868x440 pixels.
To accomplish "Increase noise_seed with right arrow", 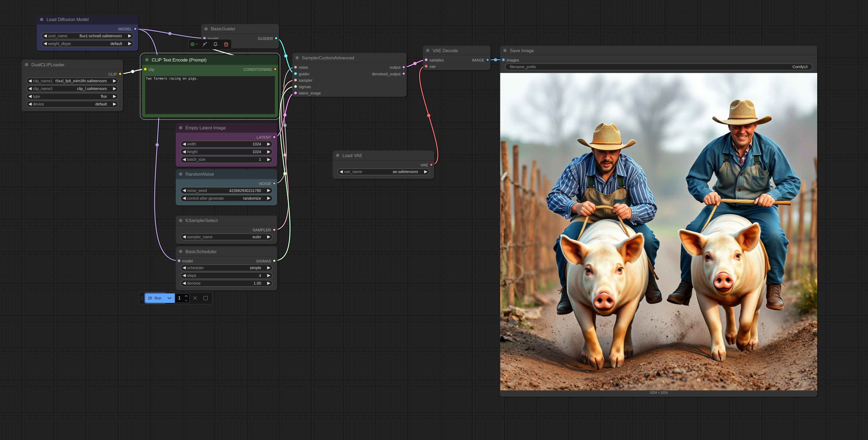I will tap(269, 191).
